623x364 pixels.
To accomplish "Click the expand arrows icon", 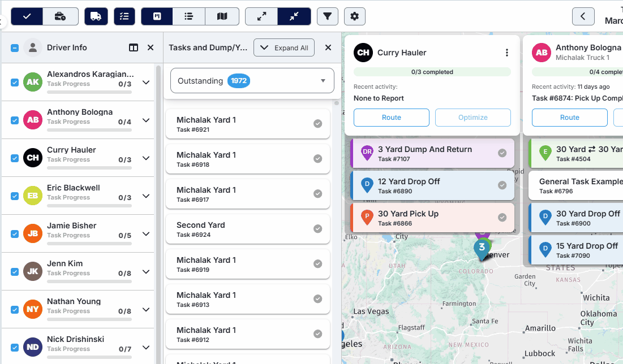I will tap(261, 16).
